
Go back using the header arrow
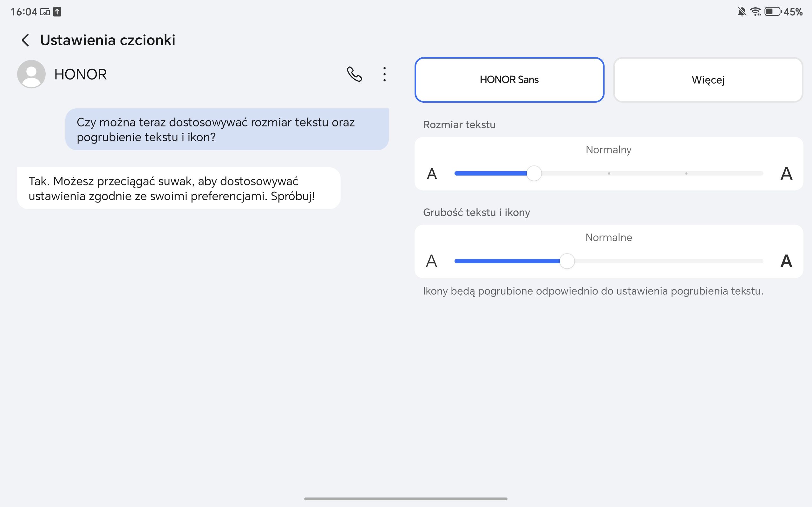(25, 40)
